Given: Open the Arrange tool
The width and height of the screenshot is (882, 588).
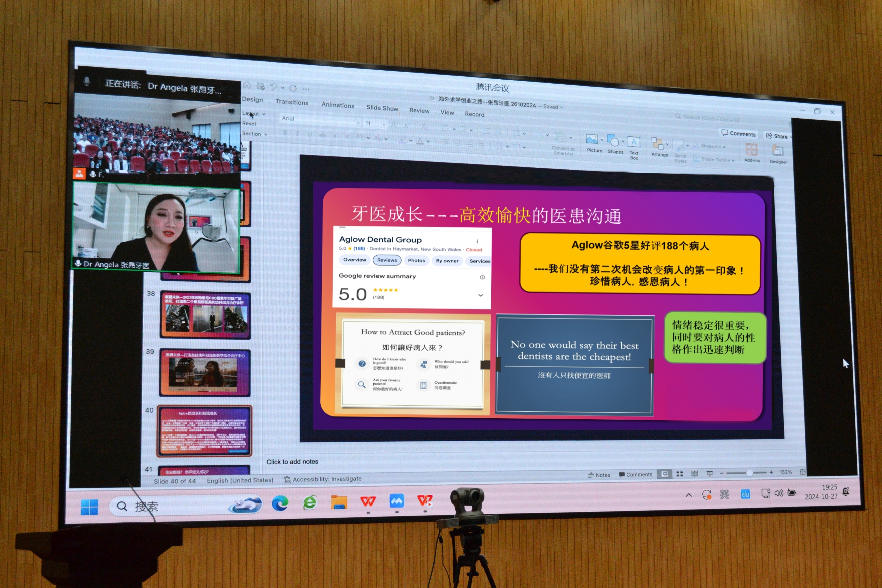Looking at the screenshot, I should [x=659, y=147].
